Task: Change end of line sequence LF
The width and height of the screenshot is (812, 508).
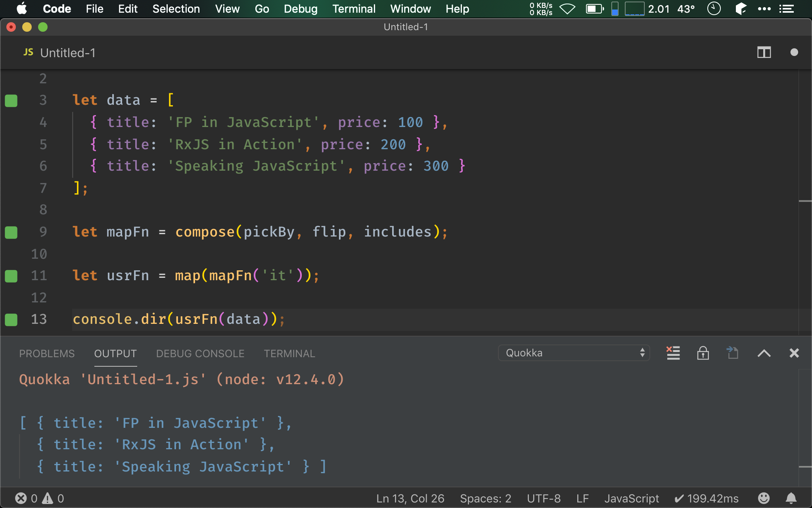Action: 582,498
